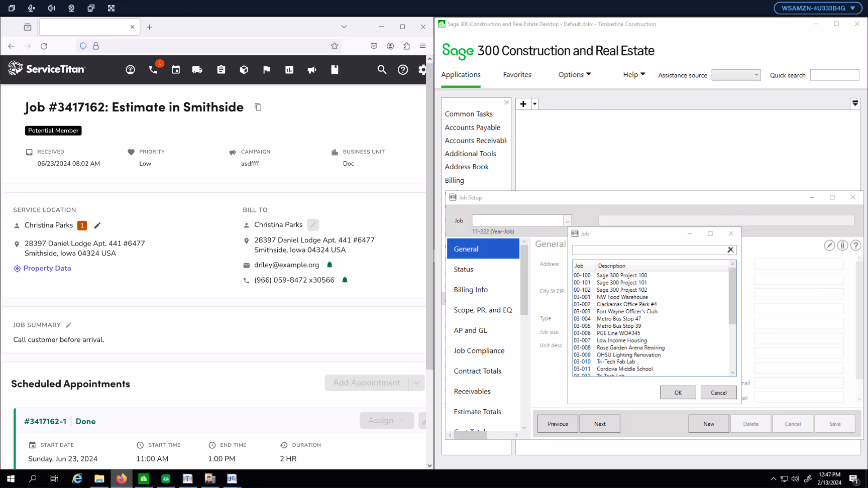
Task: Click the Quick search input field
Action: 834,75
